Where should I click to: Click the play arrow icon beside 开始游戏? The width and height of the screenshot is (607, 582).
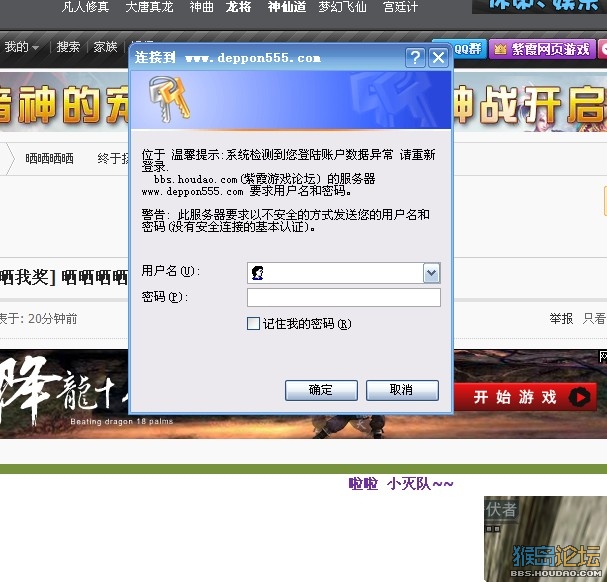(579, 397)
